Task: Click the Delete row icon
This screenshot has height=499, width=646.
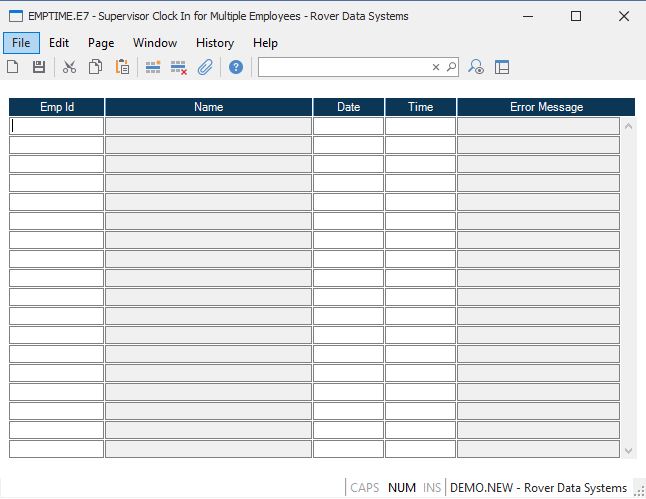Action: tap(179, 67)
